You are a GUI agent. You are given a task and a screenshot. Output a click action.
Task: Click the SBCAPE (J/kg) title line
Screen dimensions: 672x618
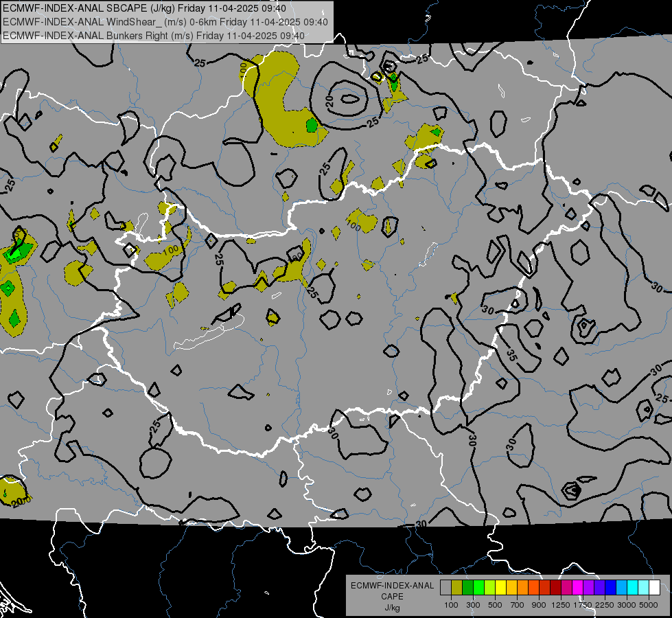point(144,8)
